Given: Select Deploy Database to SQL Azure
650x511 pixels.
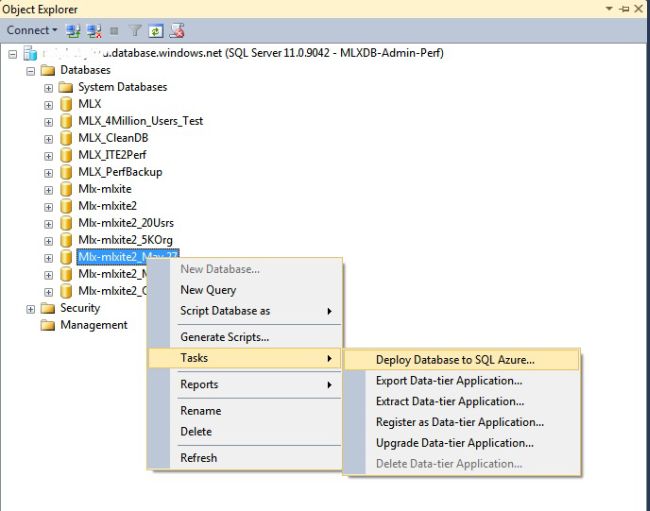Looking at the screenshot, I should click(462, 360).
